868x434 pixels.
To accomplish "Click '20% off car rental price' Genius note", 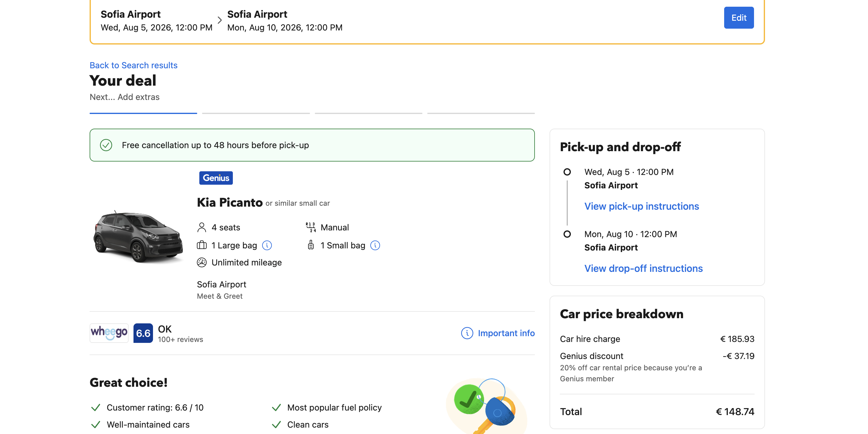I will (x=631, y=373).
